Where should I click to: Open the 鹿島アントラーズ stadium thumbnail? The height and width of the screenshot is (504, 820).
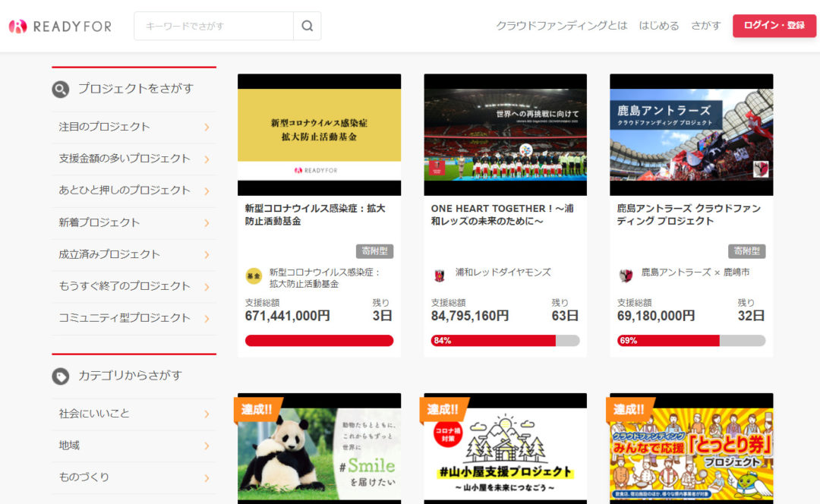click(x=692, y=135)
